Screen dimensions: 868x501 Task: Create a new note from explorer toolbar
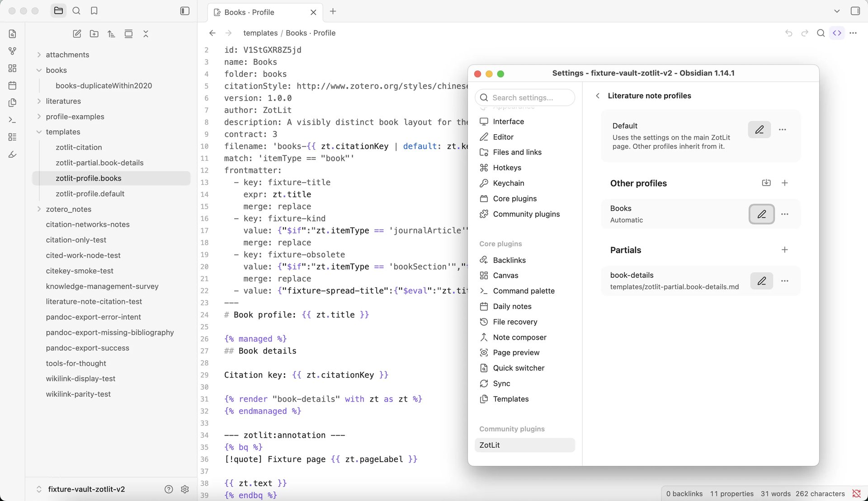77,34
